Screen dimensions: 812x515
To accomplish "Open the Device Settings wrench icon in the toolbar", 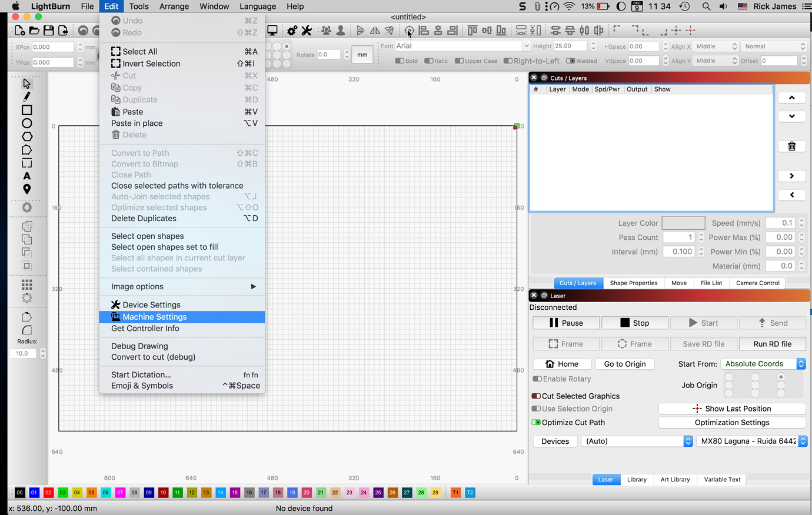I will 307,31.
